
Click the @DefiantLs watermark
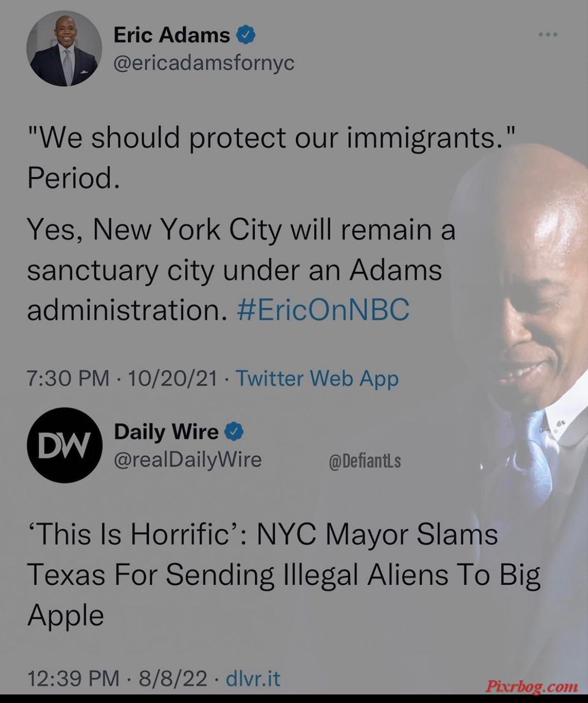(x=365, y=461)
